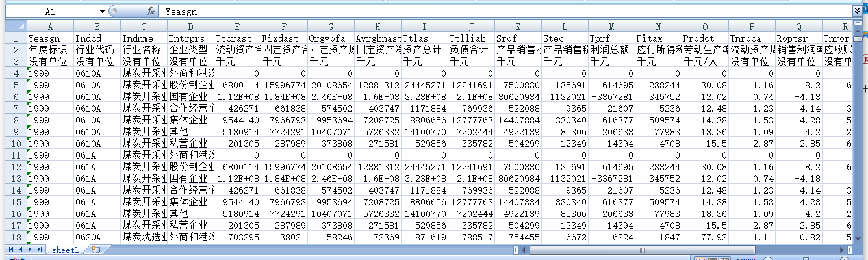Click the fx Insert Function icon
Viewport: 868px width, 260px height.
click(151, 12)
